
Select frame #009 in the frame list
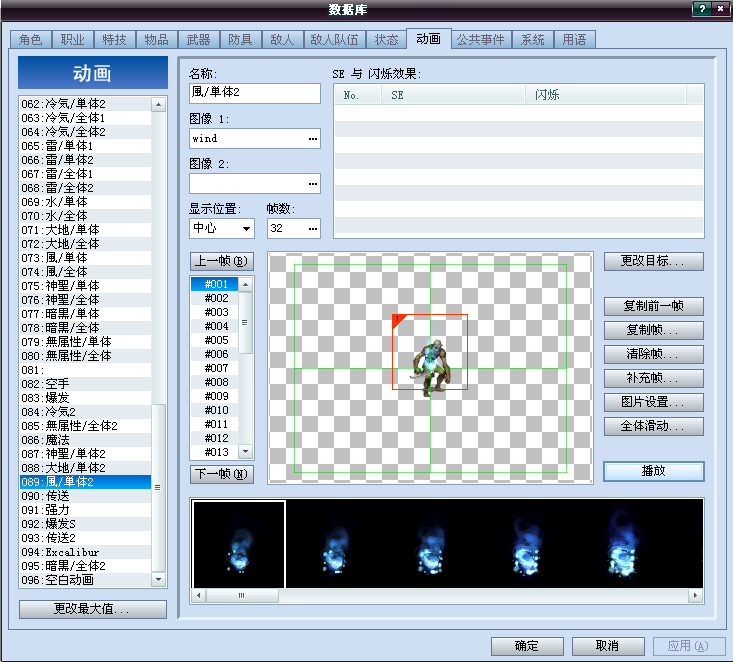click(x=215, y=396)
